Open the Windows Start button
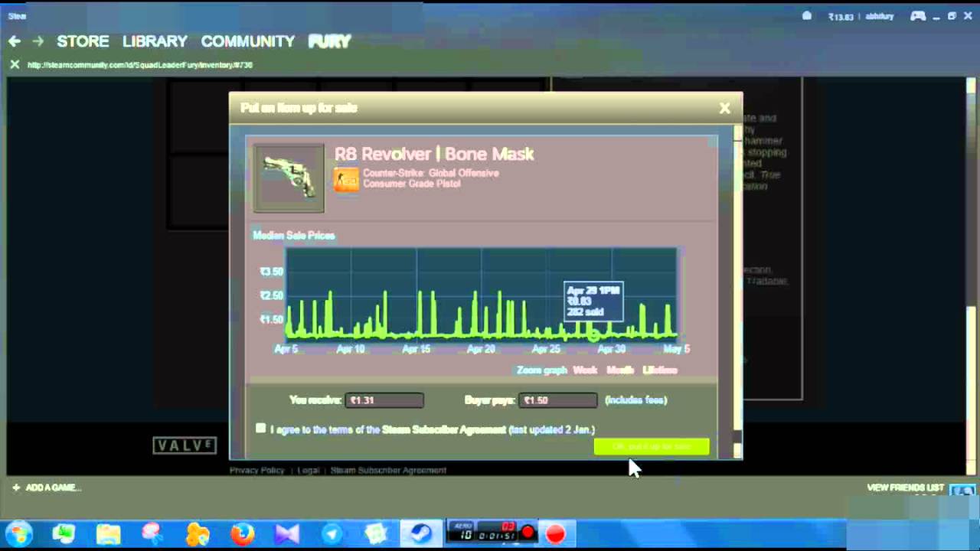Viewport: 980px width, 551px height. point(19,533)
